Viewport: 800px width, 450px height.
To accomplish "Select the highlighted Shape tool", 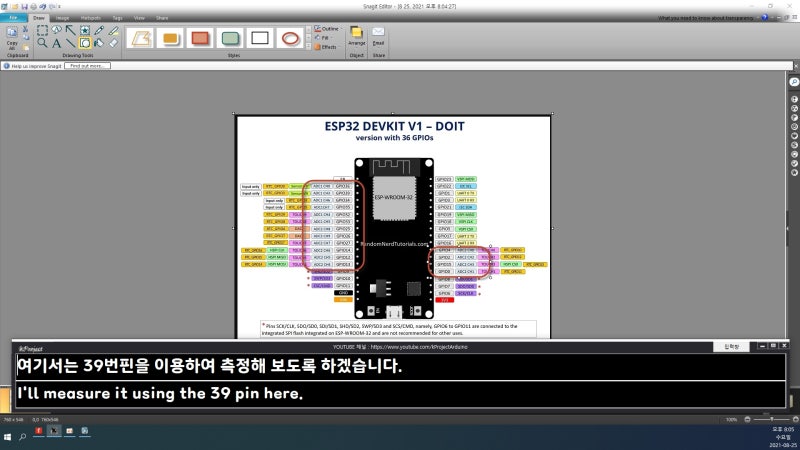I will point(85,43).
